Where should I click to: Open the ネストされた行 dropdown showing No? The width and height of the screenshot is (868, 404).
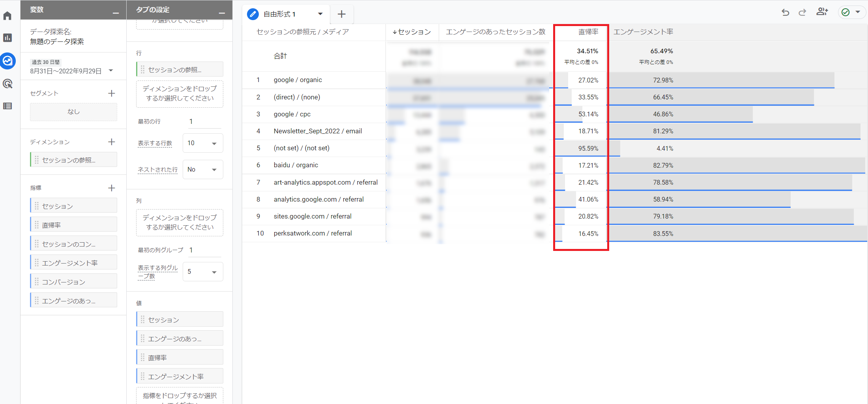202,170
